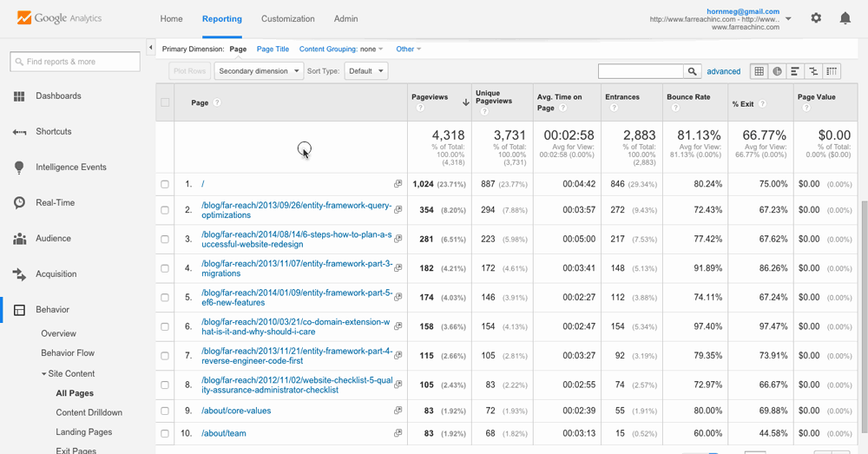The height and width of the screenshot is (454, 868).
Task: Open the account selector dropdown arrow
Action: click(788, 19)
